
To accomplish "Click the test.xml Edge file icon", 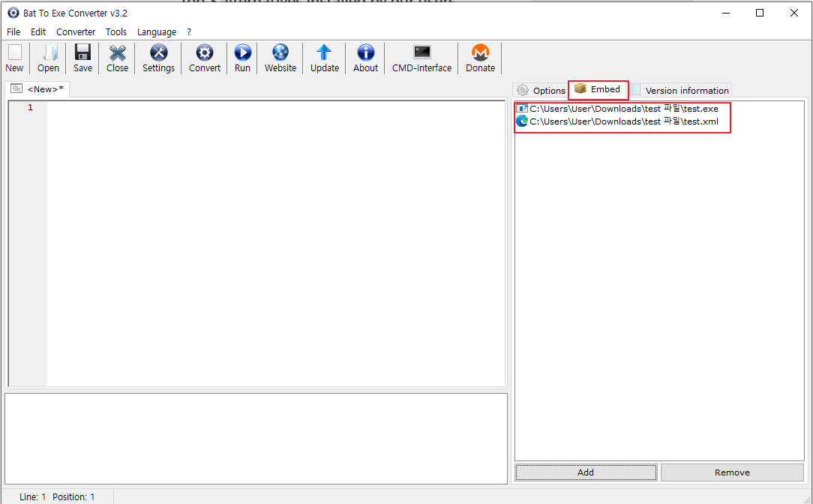I will click(521, 121).
